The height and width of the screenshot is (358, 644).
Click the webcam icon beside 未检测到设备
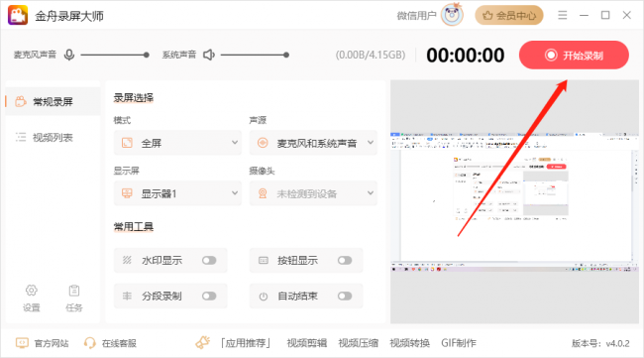point(263,193)
